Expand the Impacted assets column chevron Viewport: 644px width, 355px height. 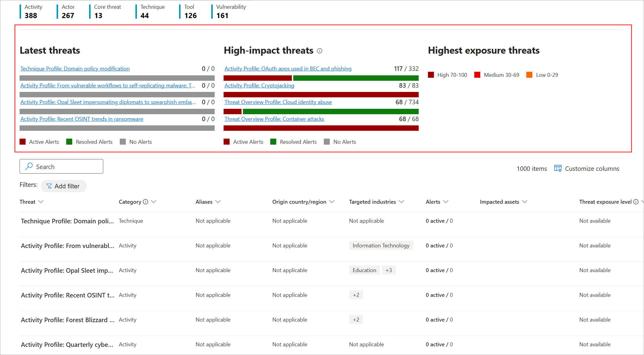pyautogui.click(x=525, y=202)
